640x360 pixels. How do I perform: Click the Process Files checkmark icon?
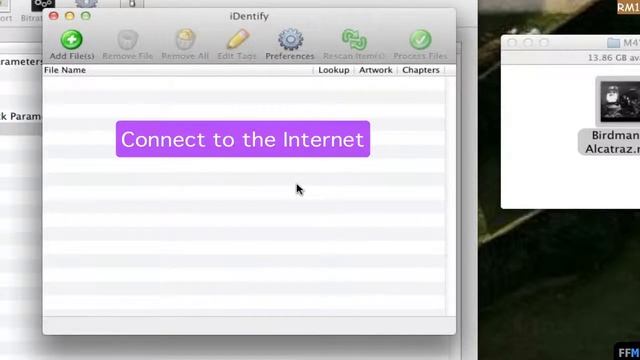click(420, 40)
